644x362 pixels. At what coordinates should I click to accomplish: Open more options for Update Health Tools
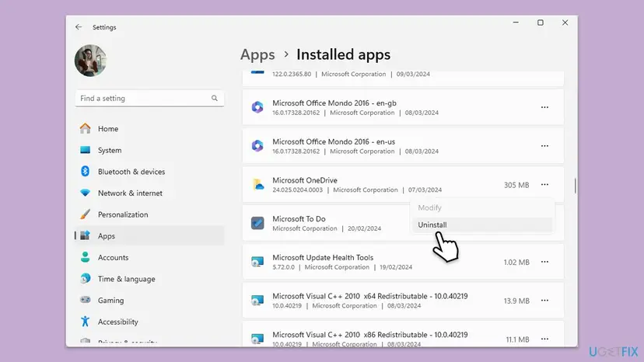(544, 262)
